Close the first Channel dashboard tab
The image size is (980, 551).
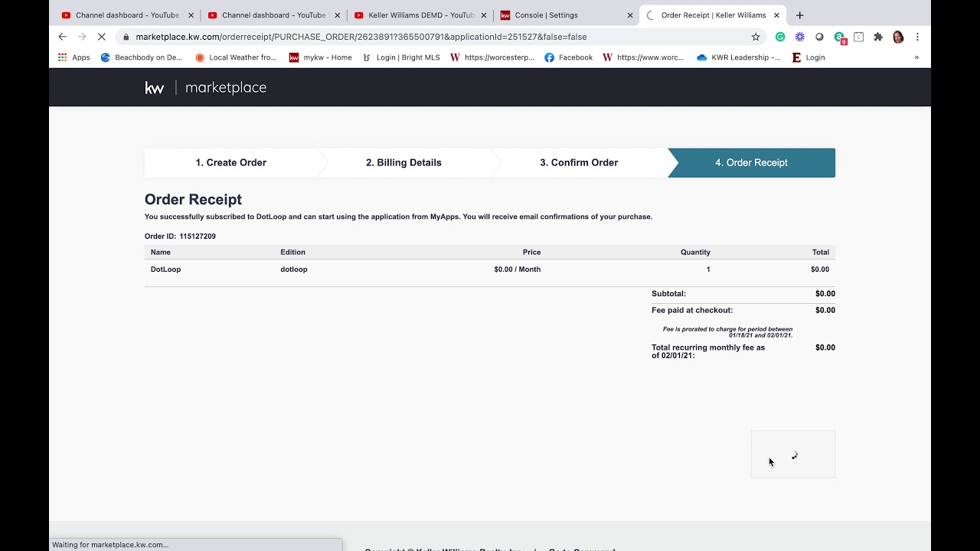[191, 15]
